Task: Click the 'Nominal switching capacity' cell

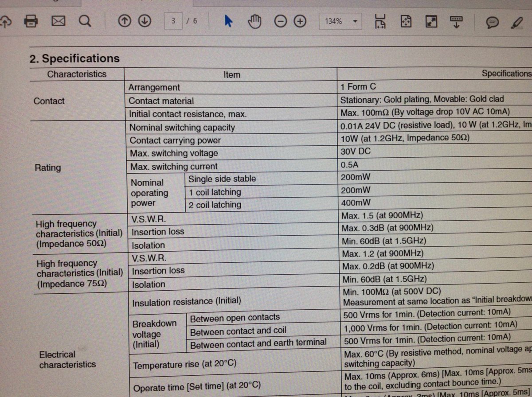Action: click(x=182, y=127)
